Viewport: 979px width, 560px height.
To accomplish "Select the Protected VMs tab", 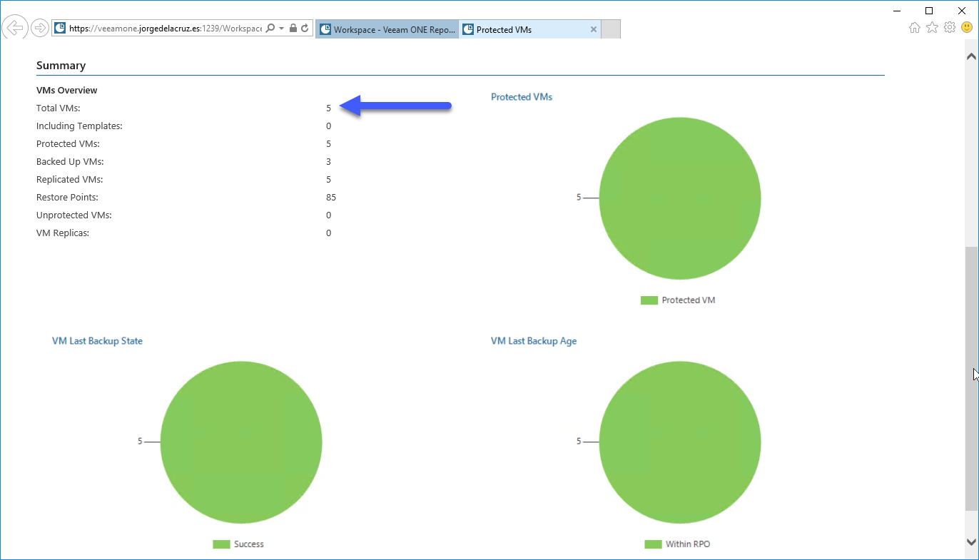I will point(523,29).
